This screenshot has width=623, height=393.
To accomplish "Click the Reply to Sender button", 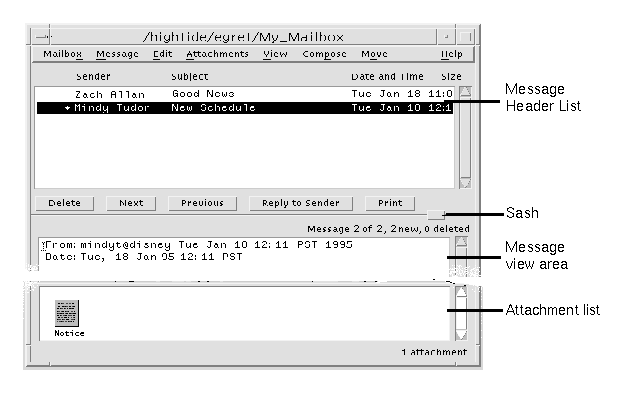I will 301,203.
